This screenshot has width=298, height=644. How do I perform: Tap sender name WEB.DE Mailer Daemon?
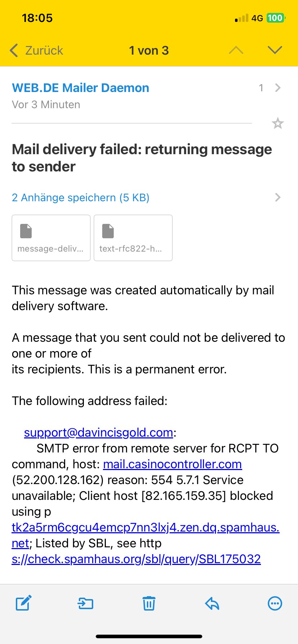point(81,88)
